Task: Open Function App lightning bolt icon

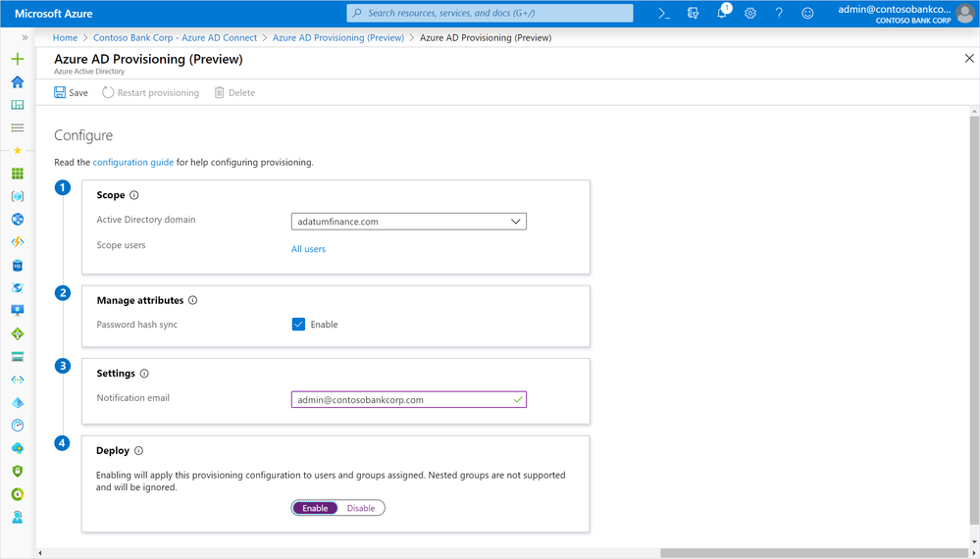Action: 18,242
